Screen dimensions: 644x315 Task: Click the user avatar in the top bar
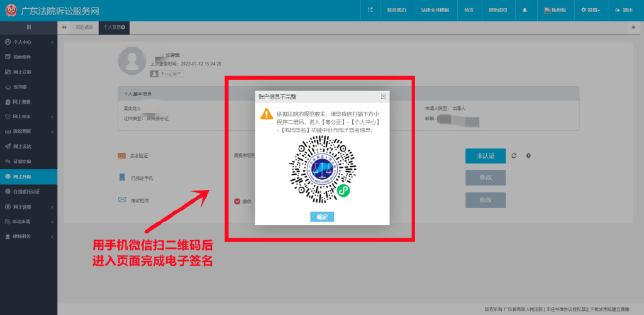(x=547, y=10)
